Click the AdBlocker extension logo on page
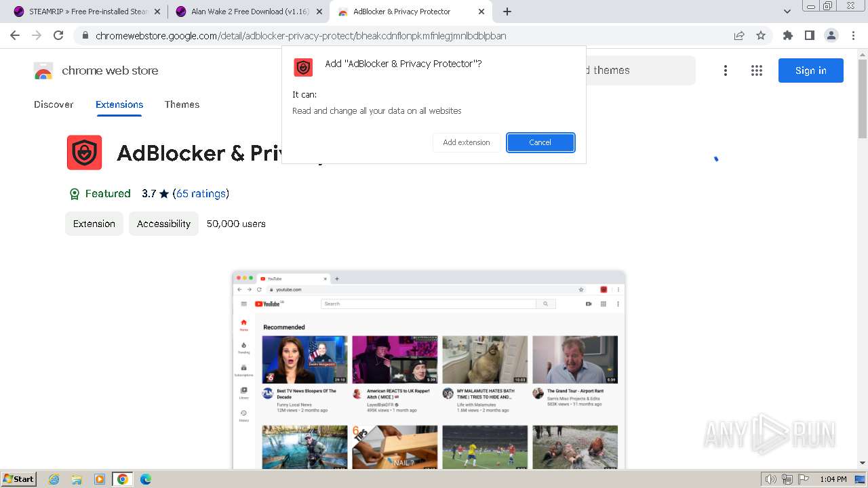The height and width of the screenshot is (488, 868). tap(85, 152)
